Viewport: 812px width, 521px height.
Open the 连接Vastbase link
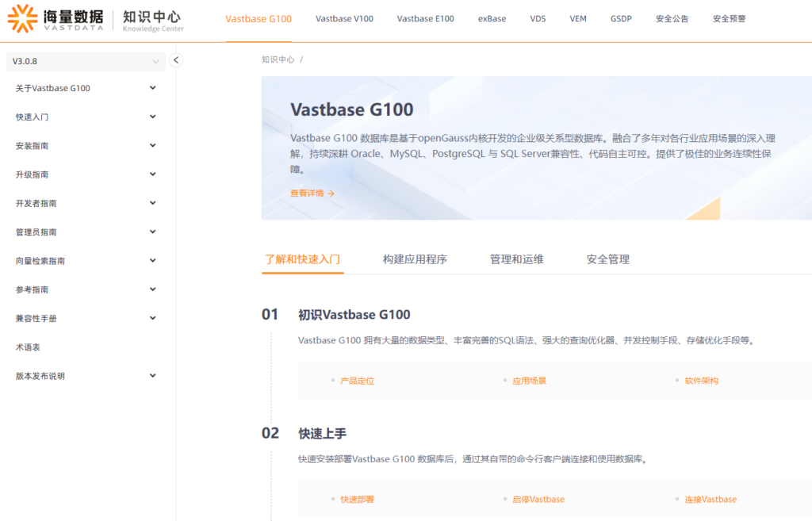click(710, 500)
